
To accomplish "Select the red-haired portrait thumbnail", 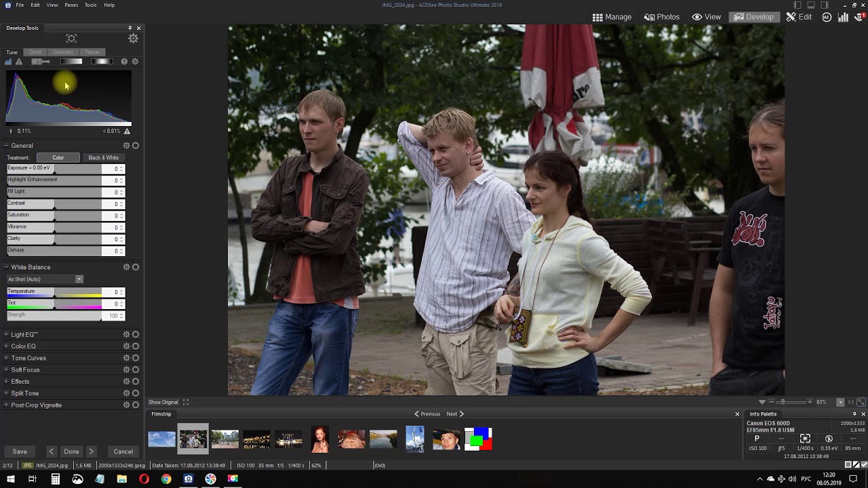I will point(320,439).
